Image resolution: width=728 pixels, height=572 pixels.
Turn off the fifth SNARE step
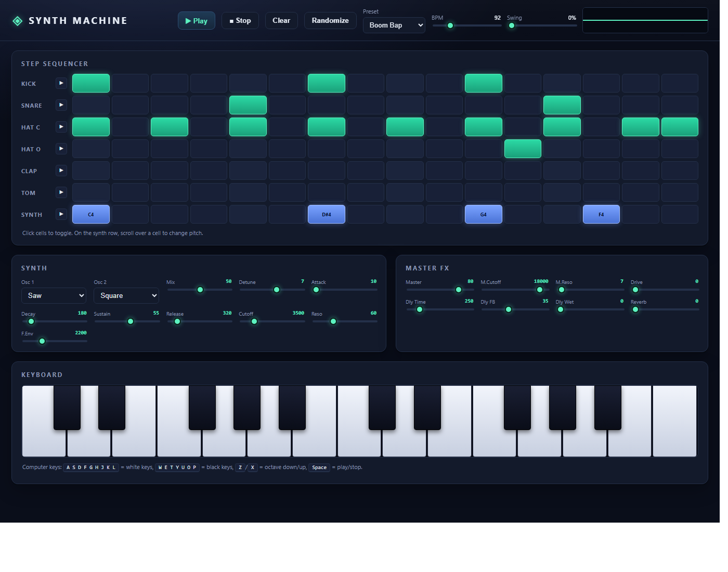click(x=248, y=105)
